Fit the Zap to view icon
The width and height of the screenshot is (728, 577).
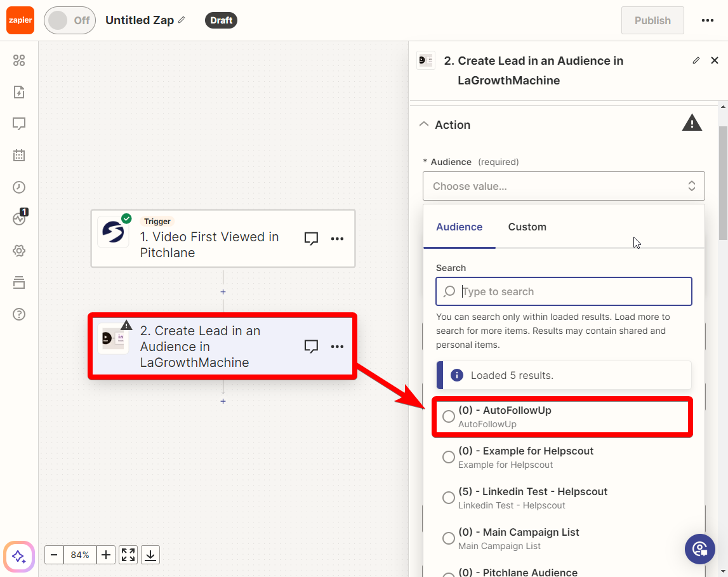coord(128,555)
